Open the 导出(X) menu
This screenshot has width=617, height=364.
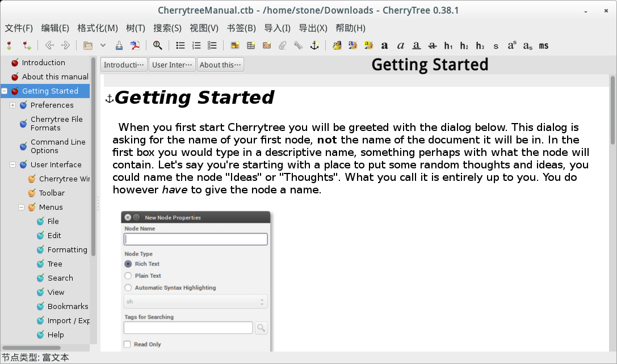tap(313, 28)
